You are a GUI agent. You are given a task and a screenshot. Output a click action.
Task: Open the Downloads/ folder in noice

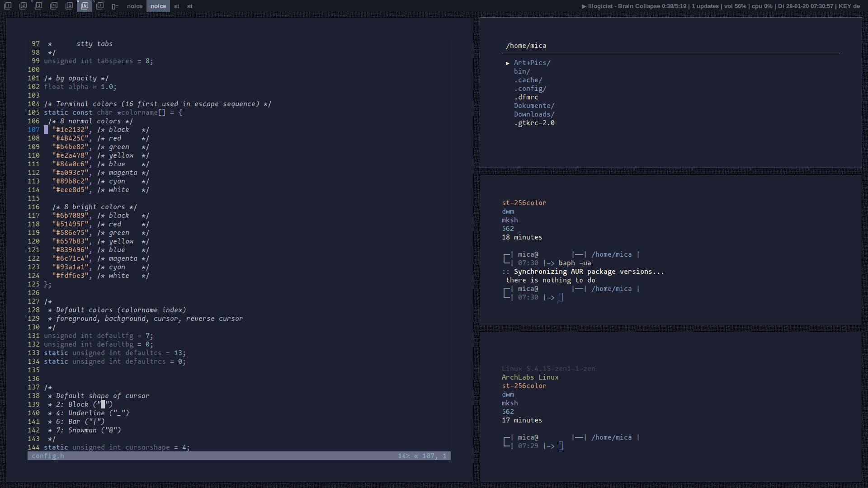pos(534,114)
